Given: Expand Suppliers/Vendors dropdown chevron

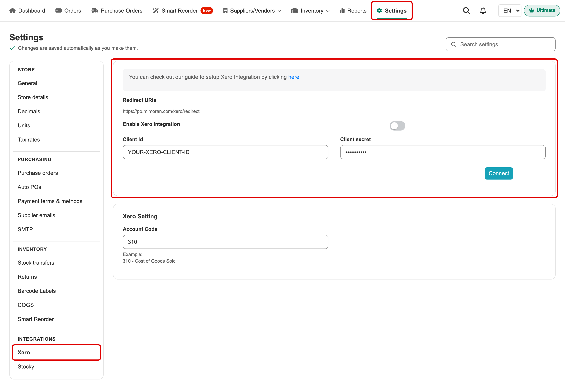Looking at the screenshot, I should point(279,11).
